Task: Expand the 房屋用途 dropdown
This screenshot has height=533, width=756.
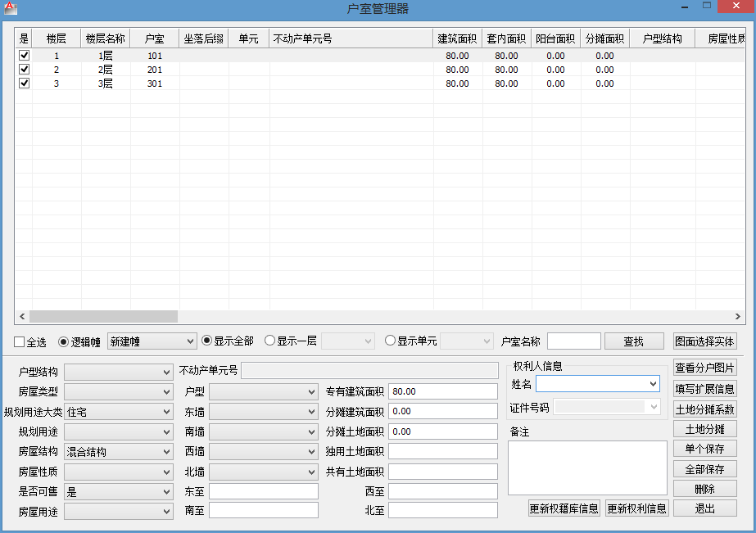Action: pos(119,512)
